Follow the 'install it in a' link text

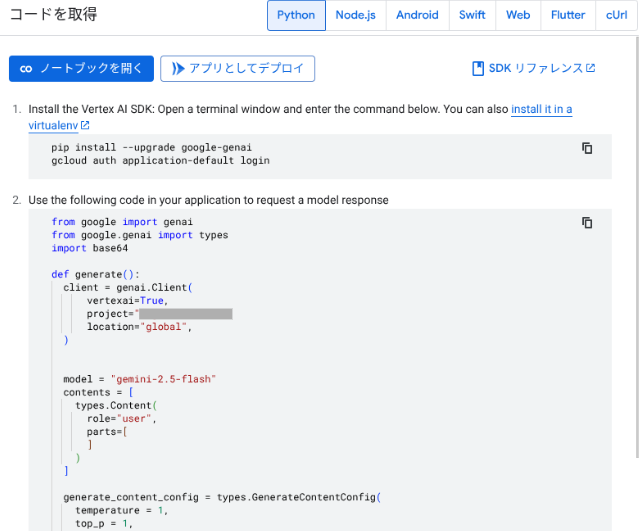pyautogui.click(x=541, y=109)
